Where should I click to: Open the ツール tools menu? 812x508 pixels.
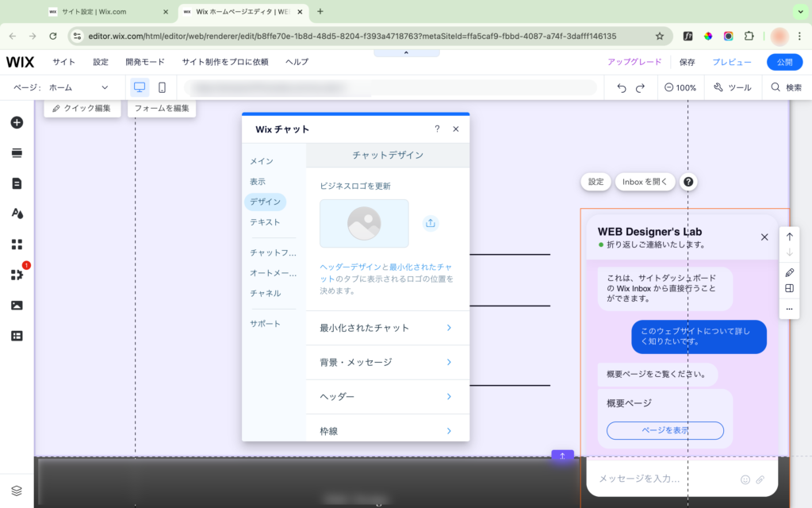pos(732,87)
